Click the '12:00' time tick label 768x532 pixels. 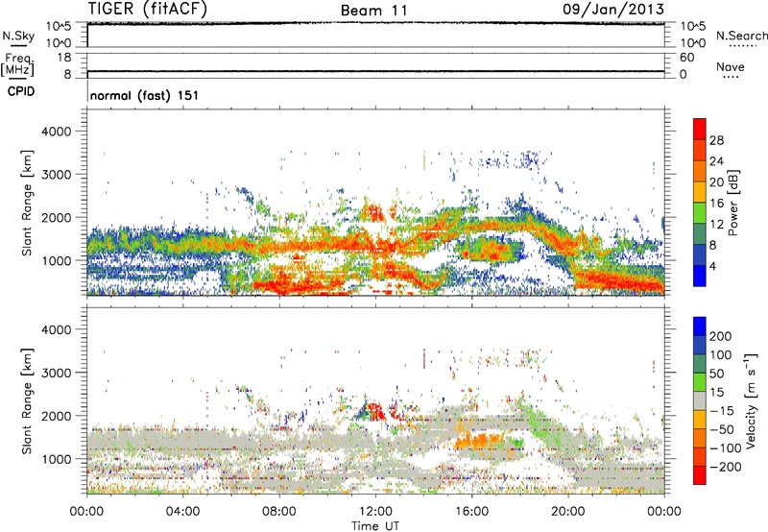pos(375,512)
